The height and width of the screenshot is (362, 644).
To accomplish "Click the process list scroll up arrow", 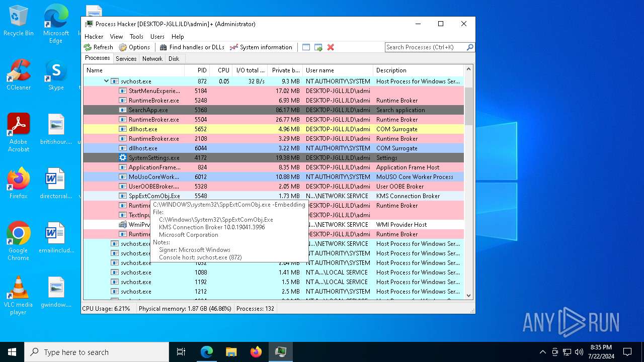I will (469, 69).
